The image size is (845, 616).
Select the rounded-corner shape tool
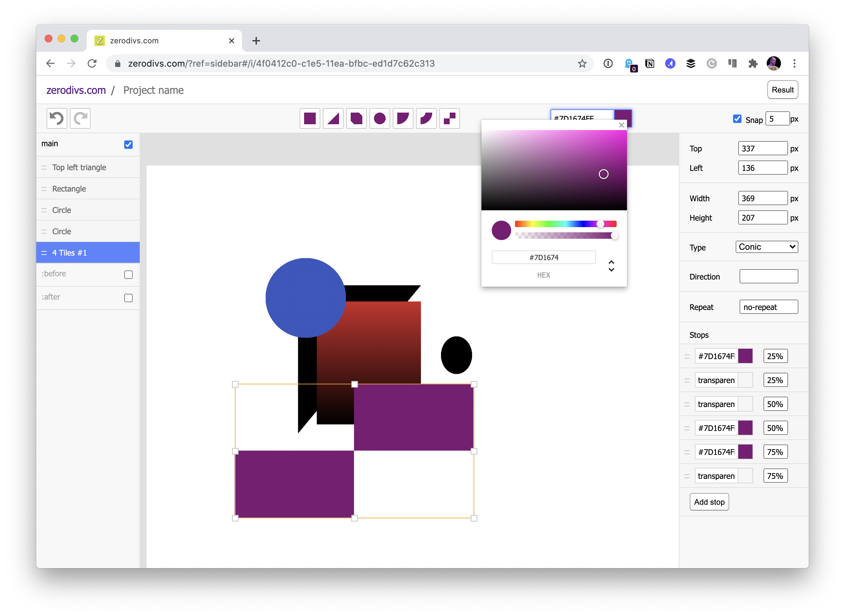tap(403, 119)
